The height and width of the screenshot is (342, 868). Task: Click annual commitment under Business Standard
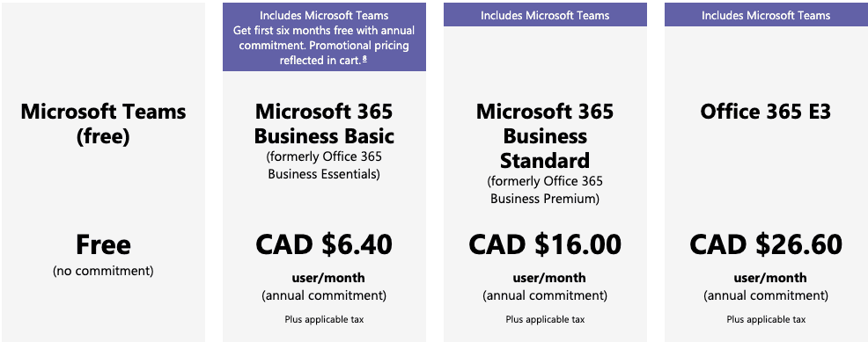point(545,295)
